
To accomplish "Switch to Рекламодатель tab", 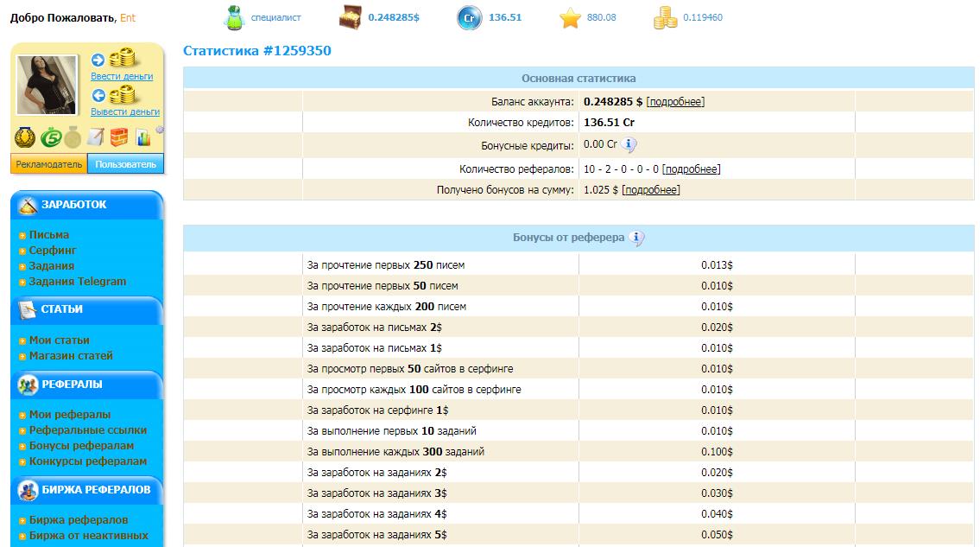I will pyautogui.click(x=48, y=164).
